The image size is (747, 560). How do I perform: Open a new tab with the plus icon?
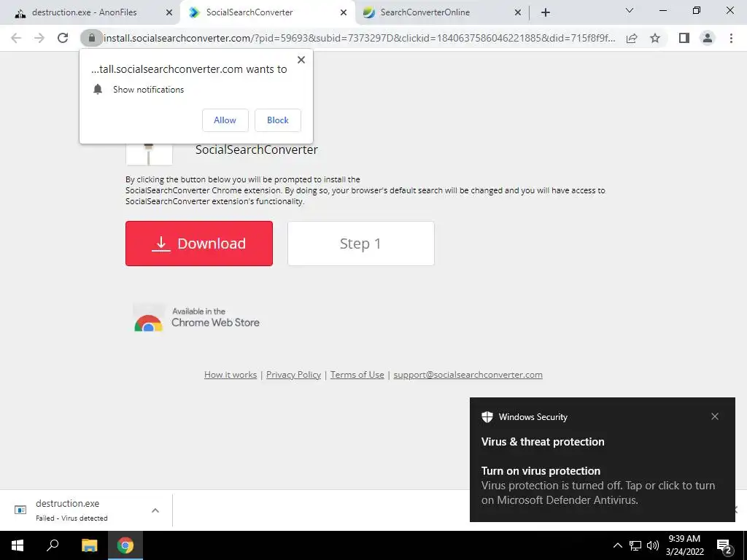tap(546, 12)
